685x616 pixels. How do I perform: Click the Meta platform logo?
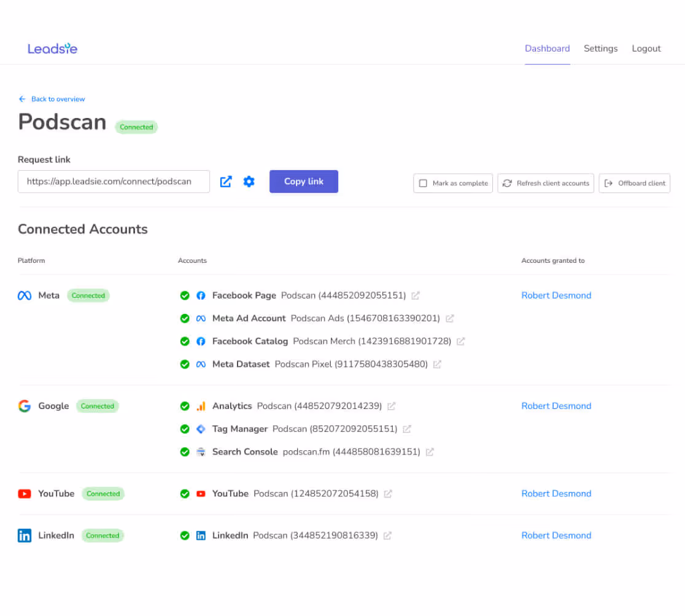coord(25,295)
